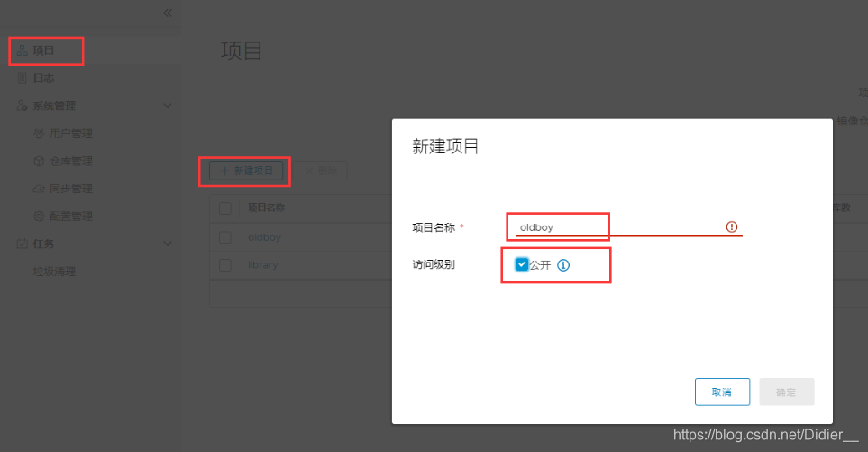Click the red error icon in name field
This screenshot has height=452, width=868.
pyautogui.click(x=732, y=226)
